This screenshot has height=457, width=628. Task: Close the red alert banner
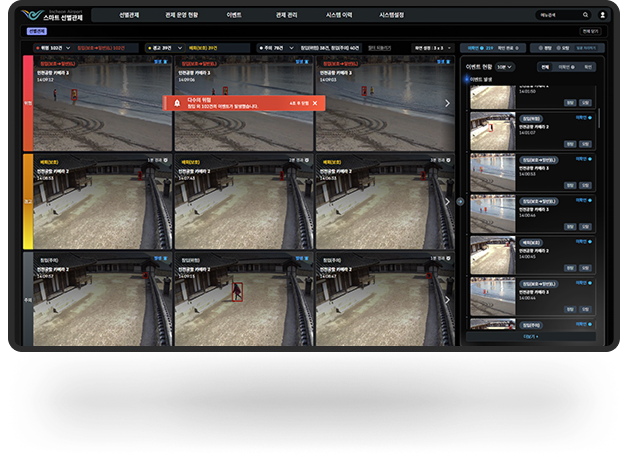[314, 103]
